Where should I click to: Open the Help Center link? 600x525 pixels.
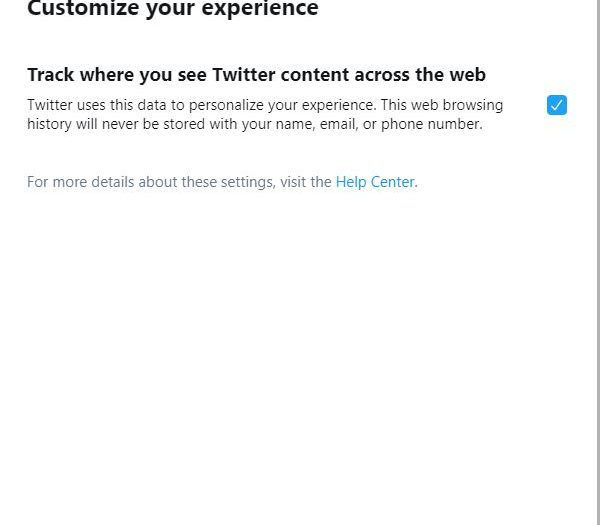click(375, 182)
